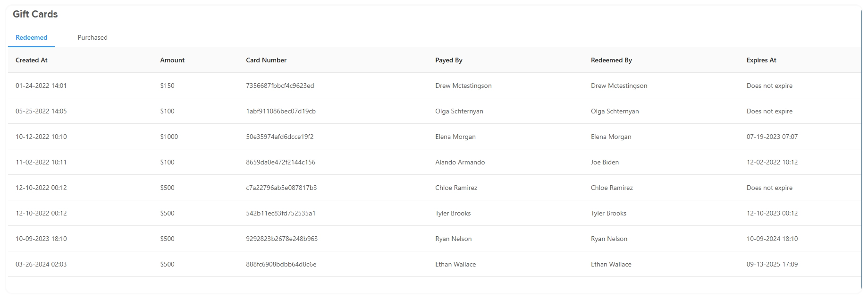
Task: Click Ethan Wallace in Payed By column
Action: click(x=455, y=264)
